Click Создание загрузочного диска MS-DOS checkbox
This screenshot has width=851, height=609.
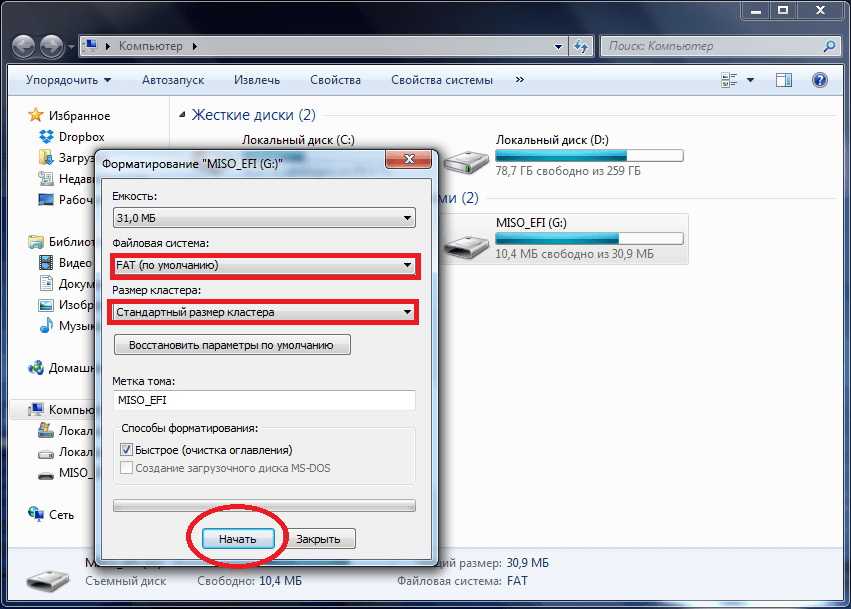[126, 467]
